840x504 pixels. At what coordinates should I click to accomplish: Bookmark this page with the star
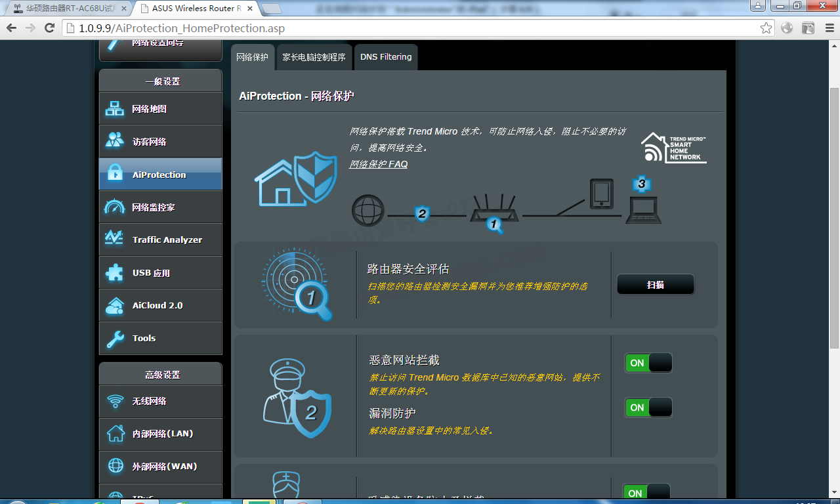(x=766, y=28)
